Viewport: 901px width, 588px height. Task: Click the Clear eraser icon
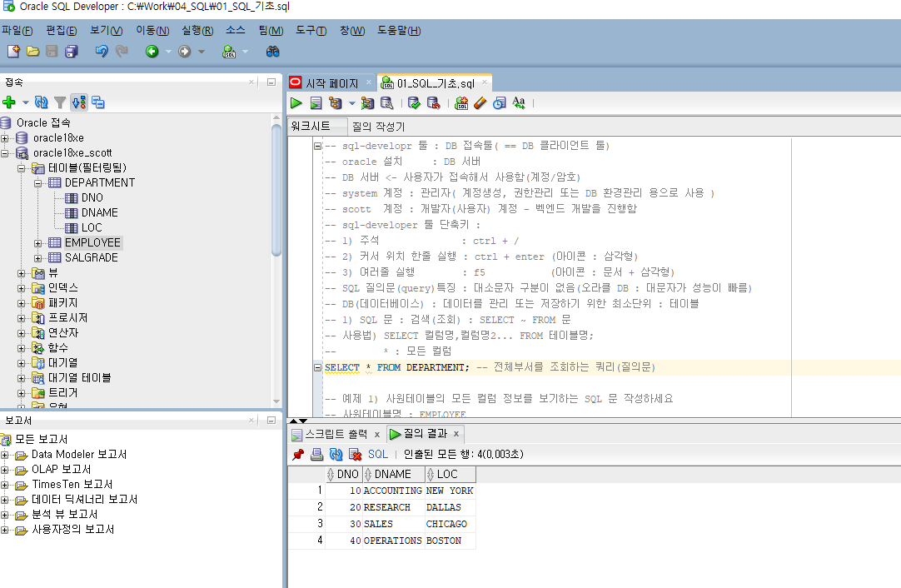[x=480, y=103]
